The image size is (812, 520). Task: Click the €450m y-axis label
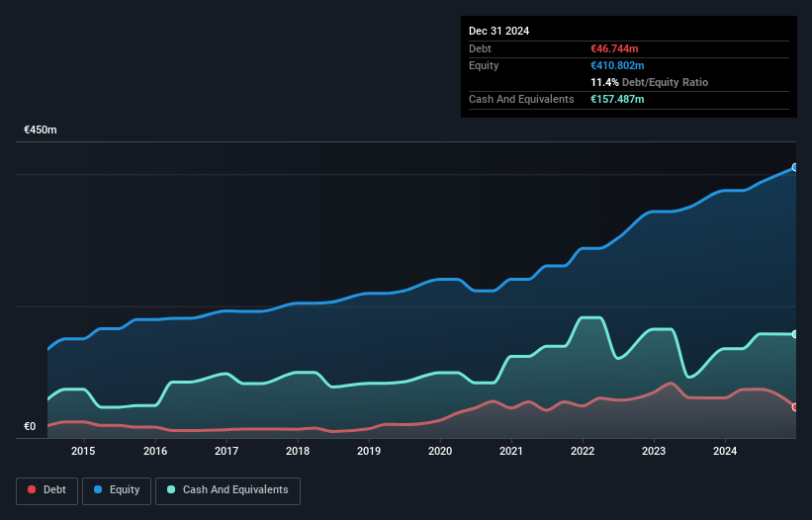tap(41, 130)
